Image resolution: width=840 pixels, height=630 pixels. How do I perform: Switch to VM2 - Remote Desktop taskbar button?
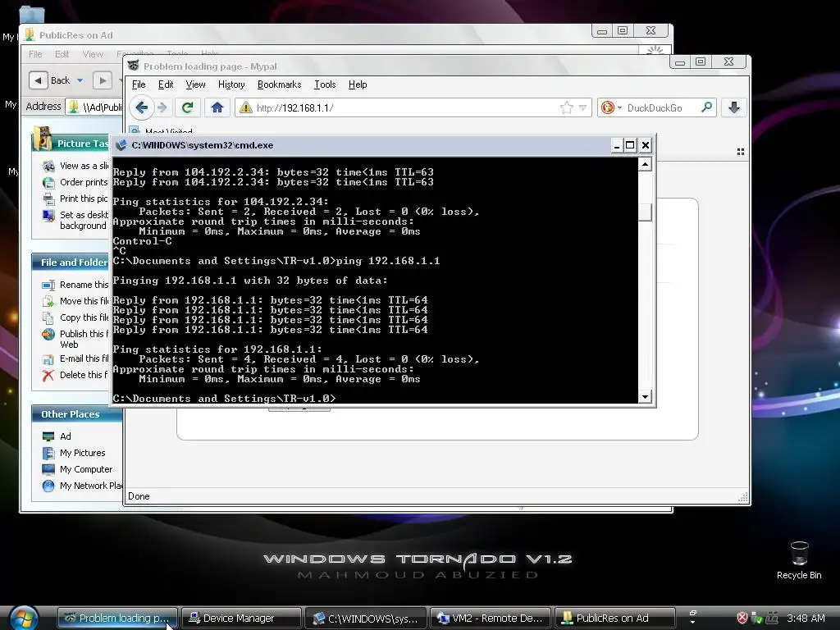point(490,619)
